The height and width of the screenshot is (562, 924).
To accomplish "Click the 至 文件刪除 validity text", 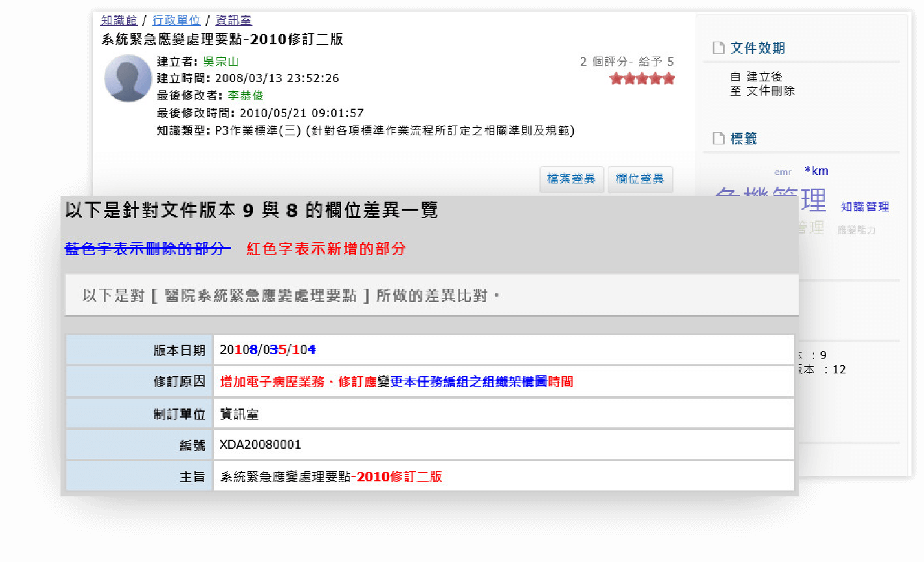I will (763, 91).
